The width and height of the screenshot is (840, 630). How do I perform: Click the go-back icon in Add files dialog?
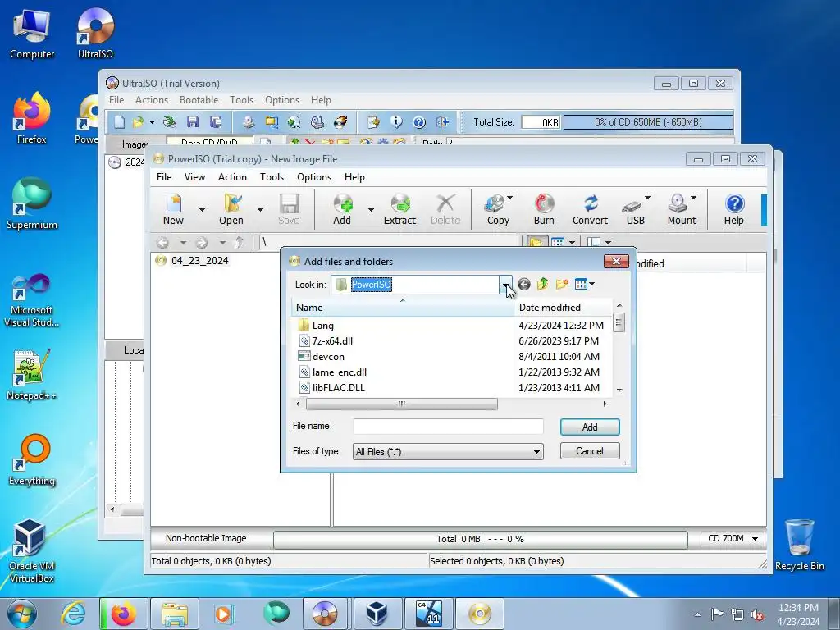pyautogui.click(x=524, y=285)
